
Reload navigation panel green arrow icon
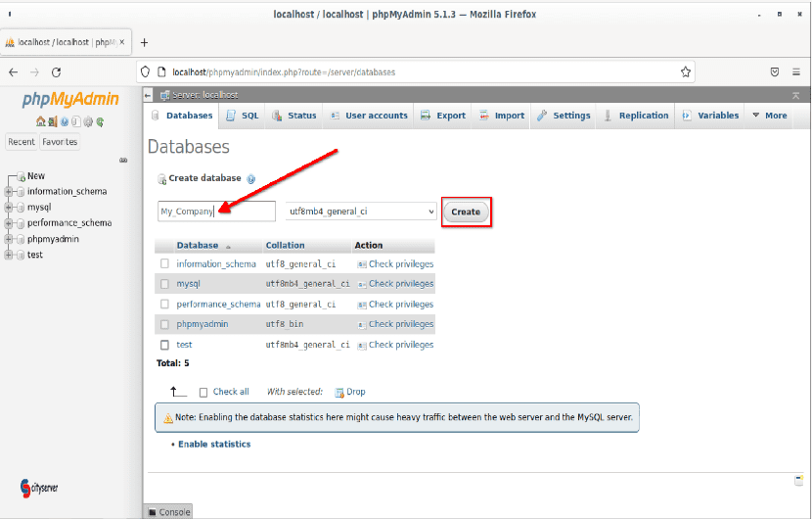tap(100, 121)
